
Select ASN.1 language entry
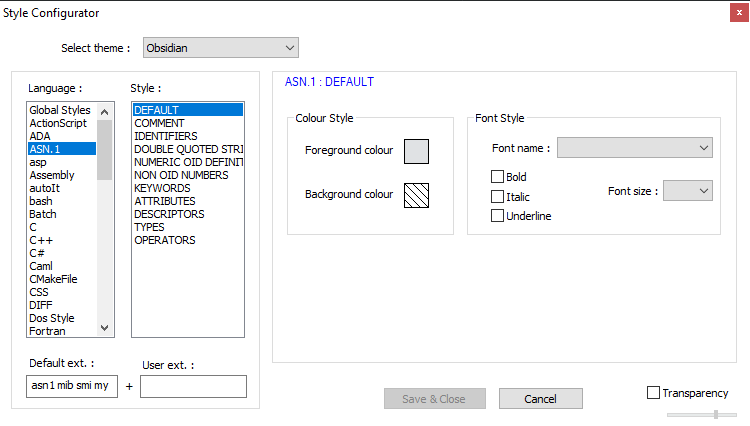click(62, 149)
